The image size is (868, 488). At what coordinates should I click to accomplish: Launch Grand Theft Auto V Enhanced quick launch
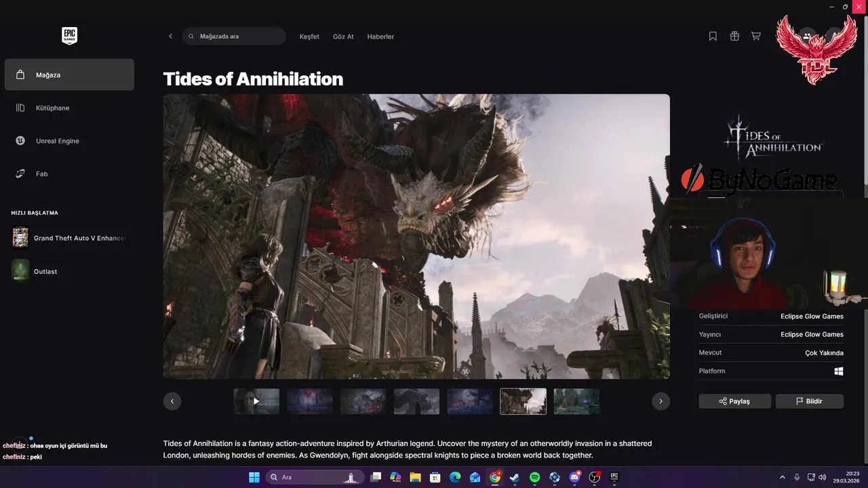pos(69,238)
